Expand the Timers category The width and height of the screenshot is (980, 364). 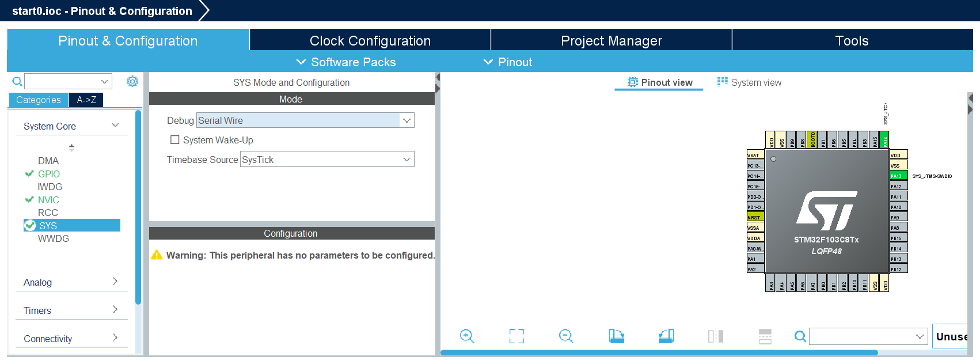click(x=115, y=310)
